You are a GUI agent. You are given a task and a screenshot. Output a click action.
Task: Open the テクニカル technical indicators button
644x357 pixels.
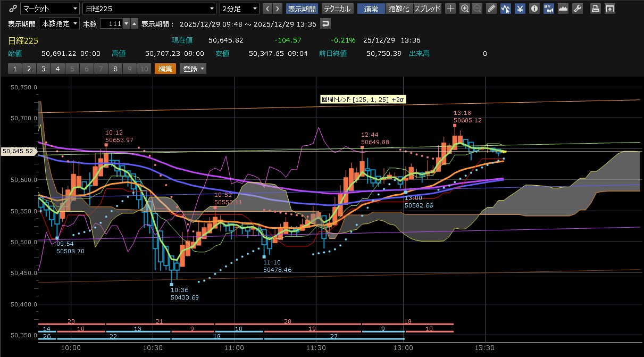(337, 9)
